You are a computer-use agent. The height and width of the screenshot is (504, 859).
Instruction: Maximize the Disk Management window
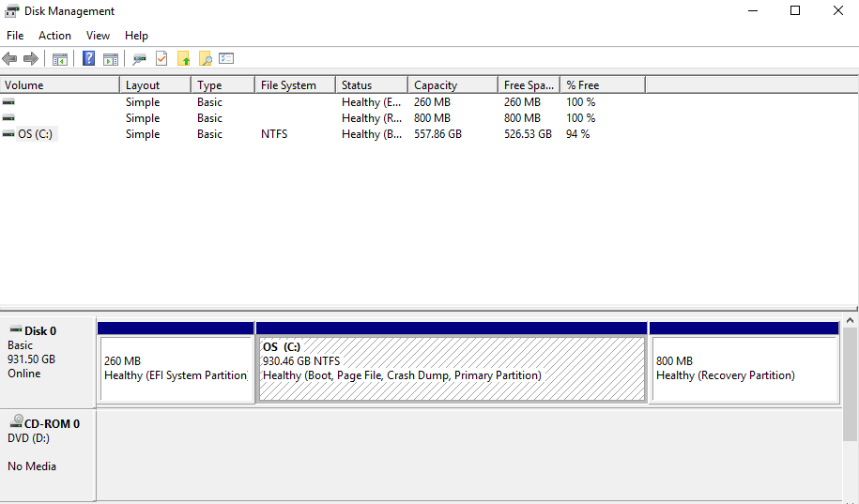tap(795, 10)
